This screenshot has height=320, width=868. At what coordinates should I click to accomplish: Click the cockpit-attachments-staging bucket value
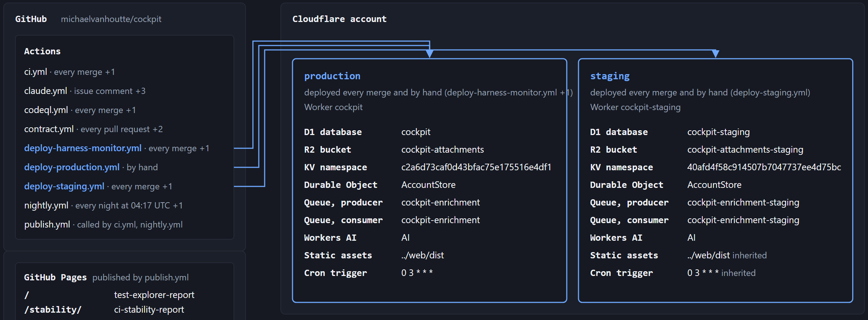coord(745,150)
